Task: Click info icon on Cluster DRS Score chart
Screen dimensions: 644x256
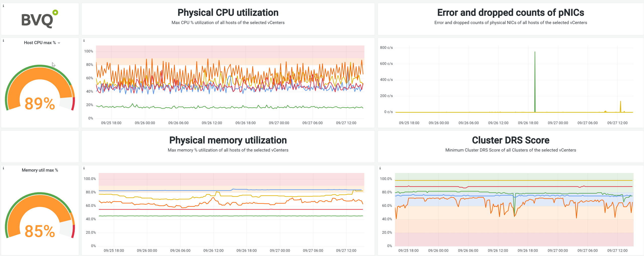Action: coord(380,168)
